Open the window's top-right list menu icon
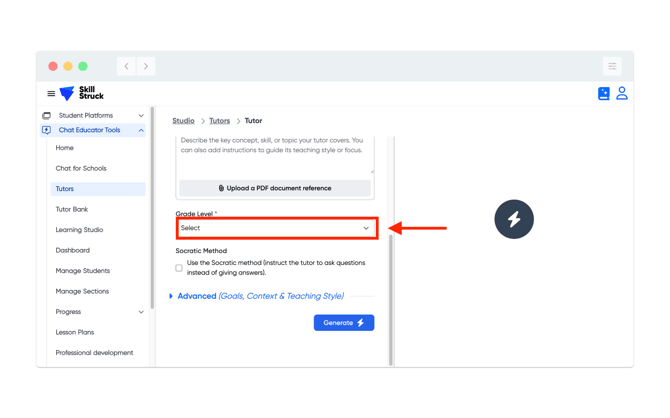 tap(612, 66)
